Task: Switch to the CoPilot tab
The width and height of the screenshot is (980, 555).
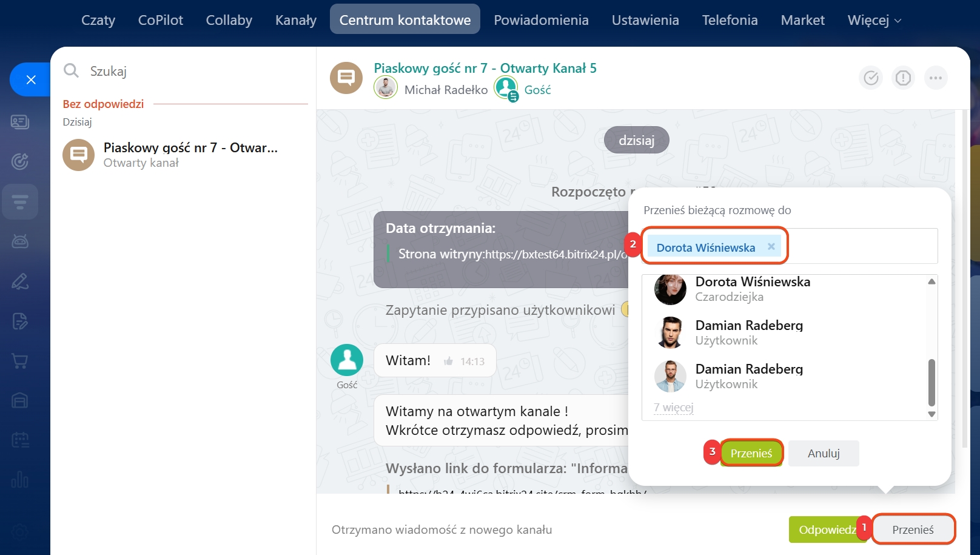Action: point(160,20)
